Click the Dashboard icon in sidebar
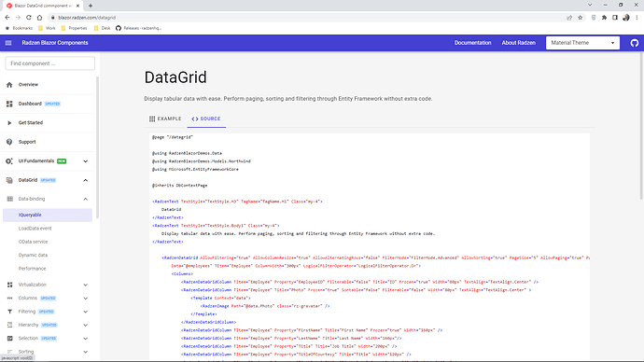Viewport: 644px width, 362px height. [9, 104]
